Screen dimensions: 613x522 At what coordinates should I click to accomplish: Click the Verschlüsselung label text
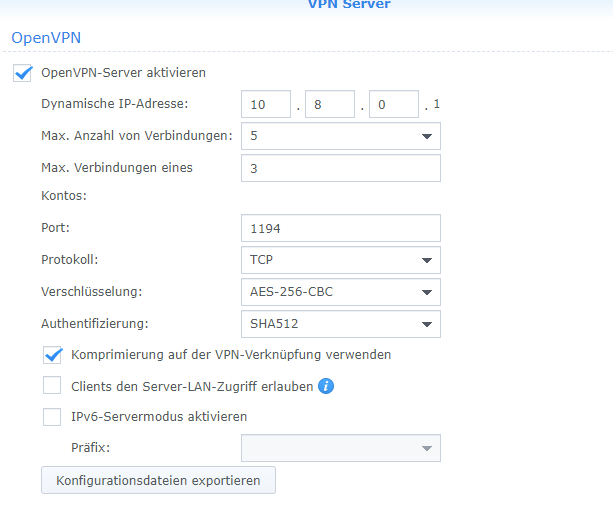92,292
